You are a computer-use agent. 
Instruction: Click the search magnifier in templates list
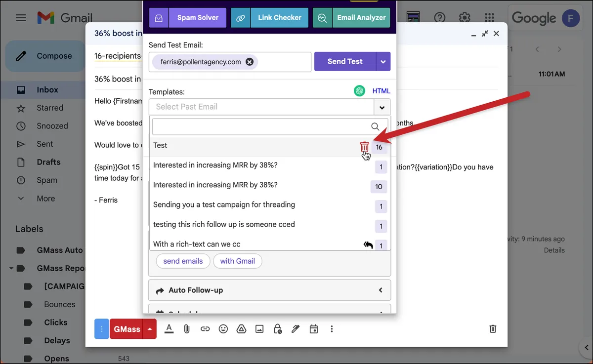376,126
